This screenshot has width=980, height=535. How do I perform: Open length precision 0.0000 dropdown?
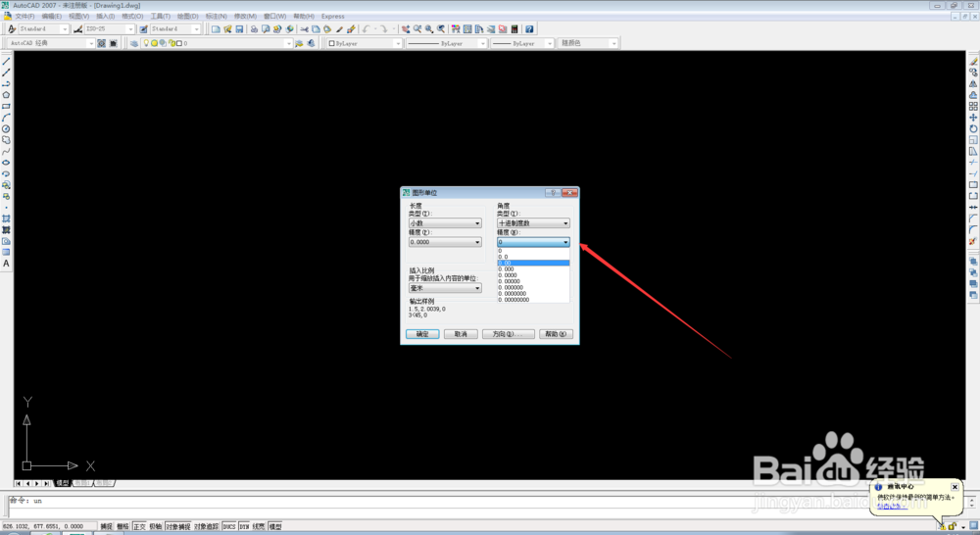[x=445, y=242]
